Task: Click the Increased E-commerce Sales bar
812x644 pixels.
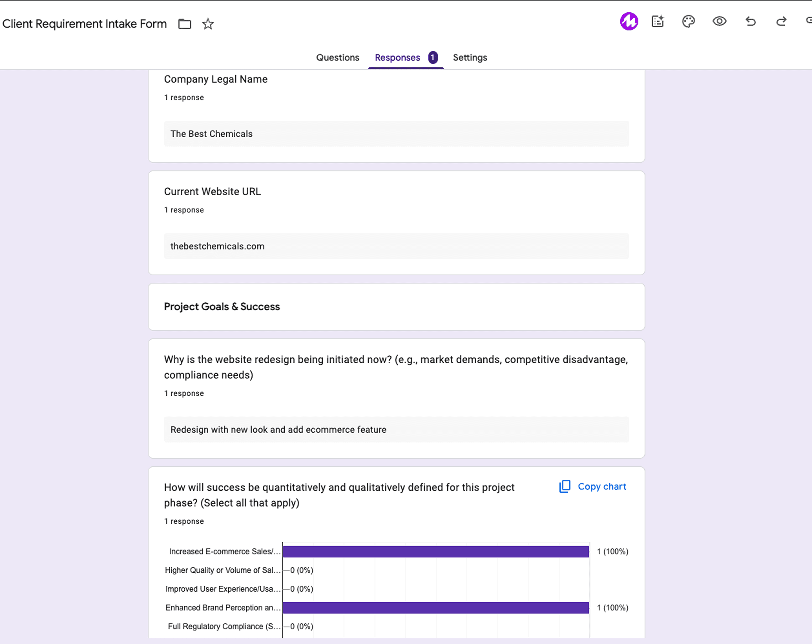Action: pos(435,551)
